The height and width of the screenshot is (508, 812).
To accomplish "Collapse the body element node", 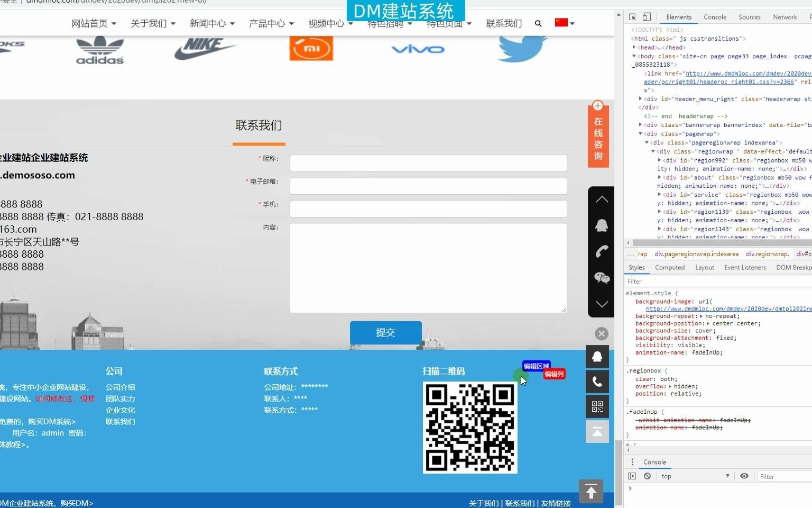I will [634, 56].
